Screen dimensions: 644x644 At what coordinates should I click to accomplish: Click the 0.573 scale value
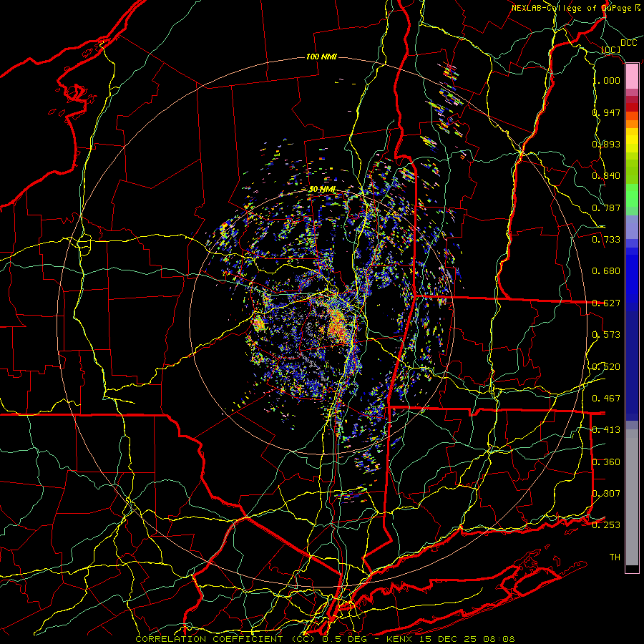click(606, 335)
